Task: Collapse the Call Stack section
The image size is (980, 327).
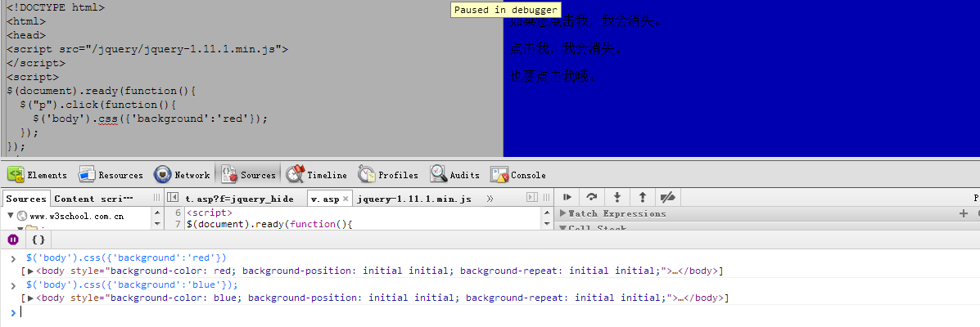Action: coord(563,228)
